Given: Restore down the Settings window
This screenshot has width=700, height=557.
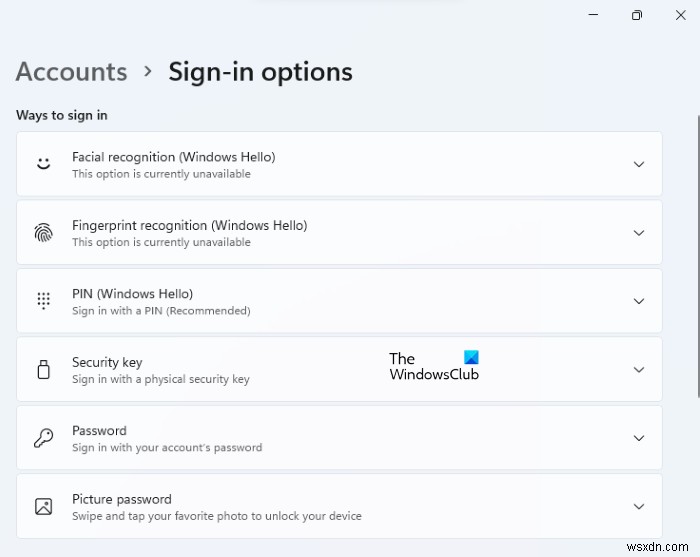Looking at the screenshot, I should 637,15.
